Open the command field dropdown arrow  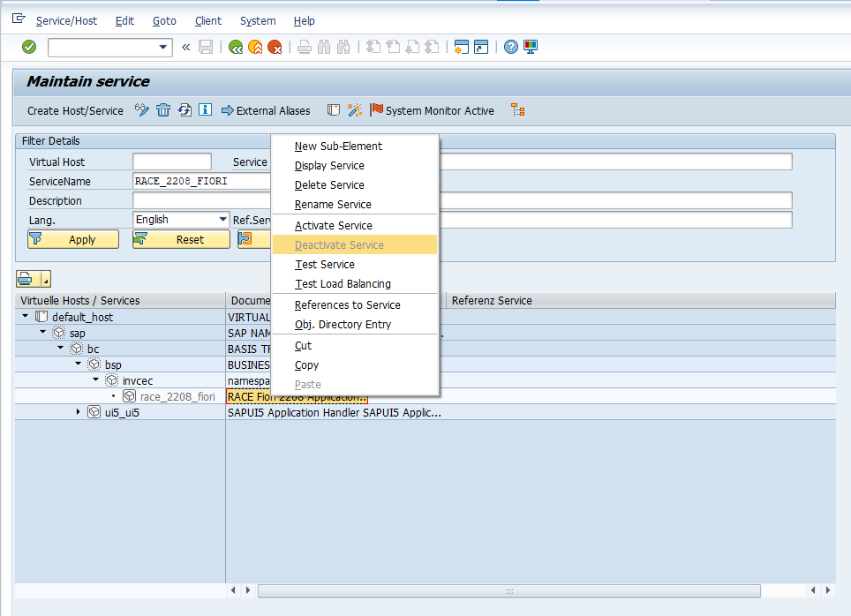pos(163,47)
